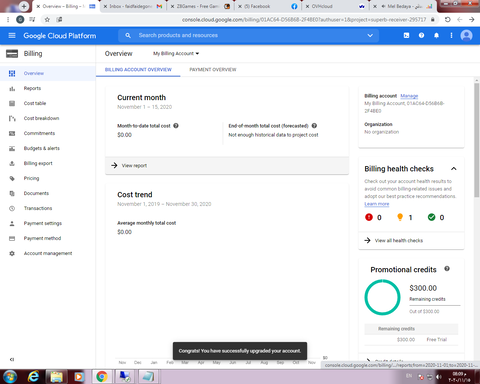The height and width of the screenshot is (384, 480).
Task: Click the Transactions clock icon in sidebar
Action: [x=12, y=208]
